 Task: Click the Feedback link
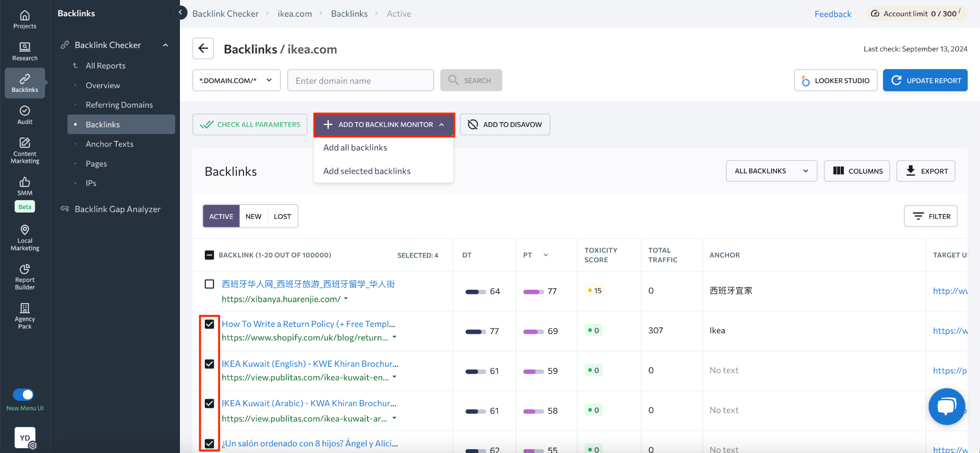click(833, 14)
